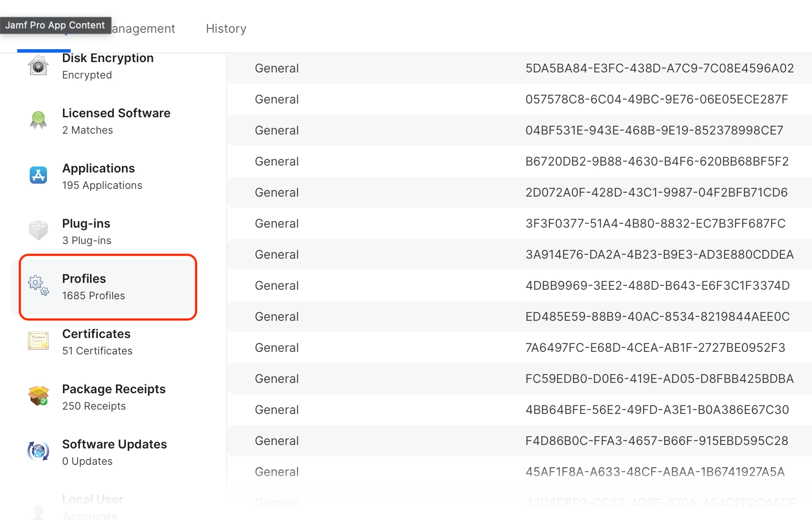Select identifier 4DBB9969-3EE2-488D-B643-E6F3C1F3374D
The width and height of the screenshot is (812, 520).
[657, 285]
